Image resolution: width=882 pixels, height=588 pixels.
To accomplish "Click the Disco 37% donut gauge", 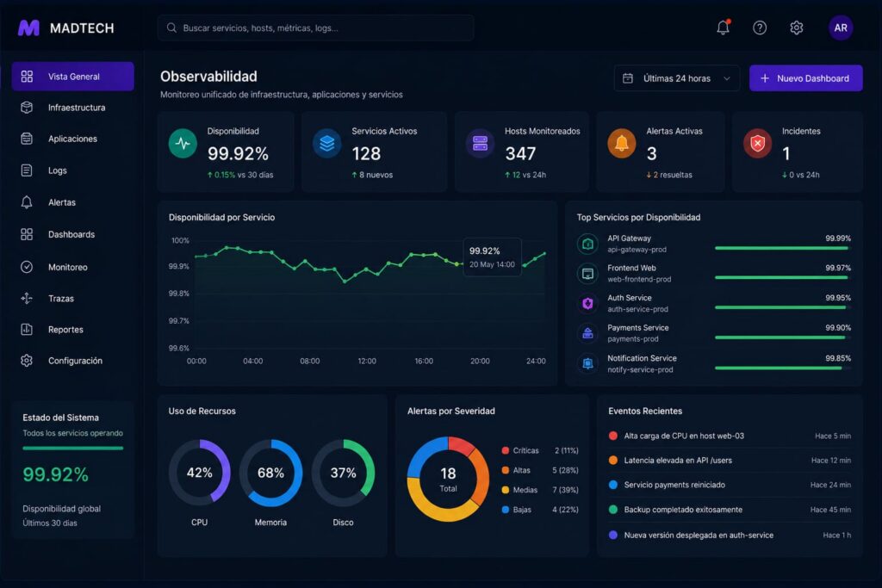I will [x=343, y=473].
